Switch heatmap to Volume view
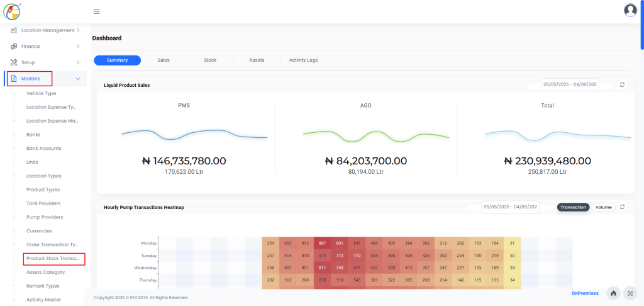This screenshot has height=306, width=644. (603, 207)
